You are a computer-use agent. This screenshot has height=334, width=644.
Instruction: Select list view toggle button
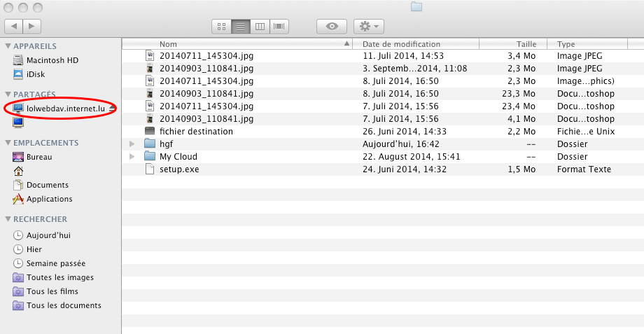pos(241,27)
